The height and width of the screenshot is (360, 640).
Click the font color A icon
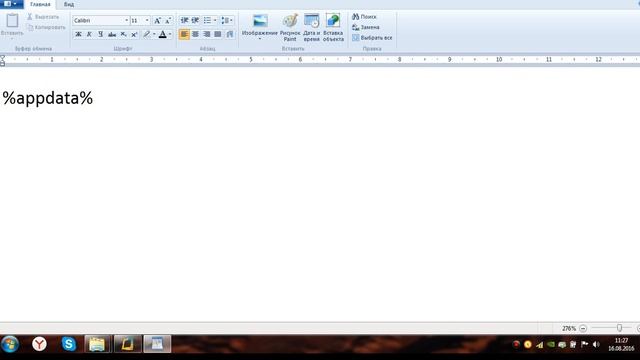tap(162, 34)
